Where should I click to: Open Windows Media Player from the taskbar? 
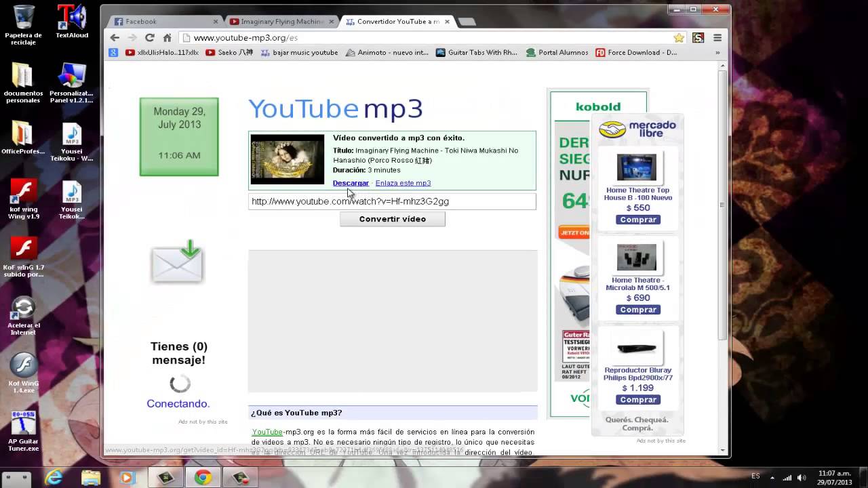(127, 478)
